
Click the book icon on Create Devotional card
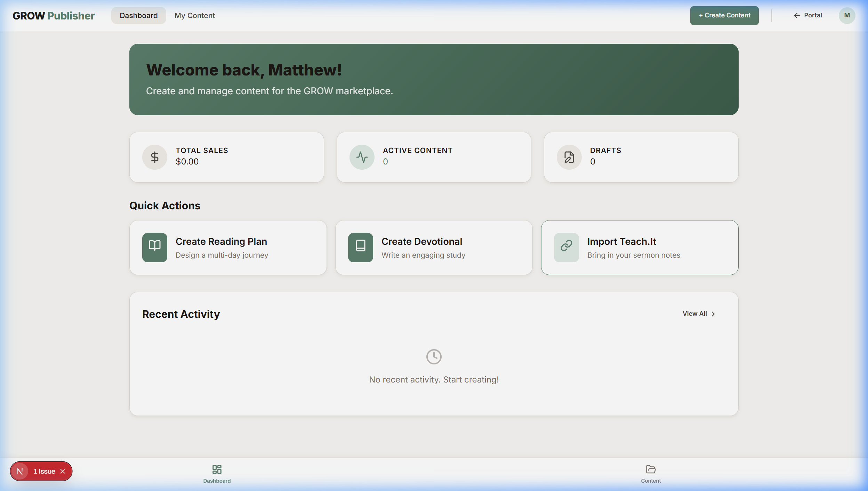coord(360,247)
